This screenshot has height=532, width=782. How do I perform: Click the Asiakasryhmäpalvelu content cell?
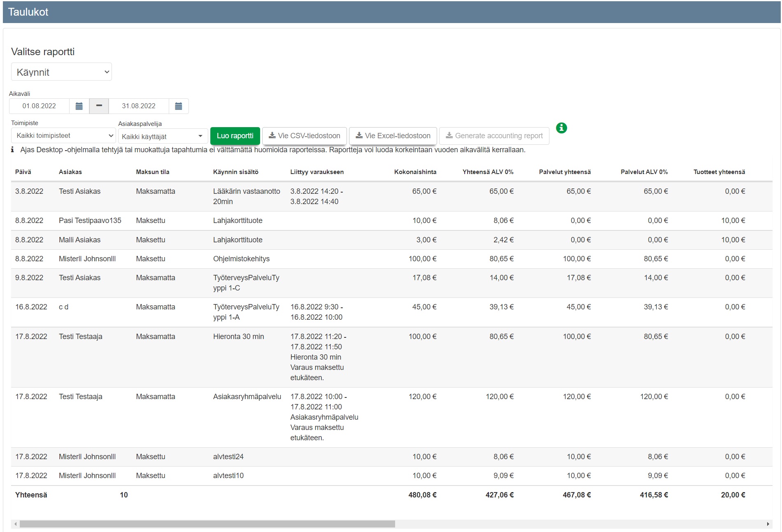(x=247, y=397)
